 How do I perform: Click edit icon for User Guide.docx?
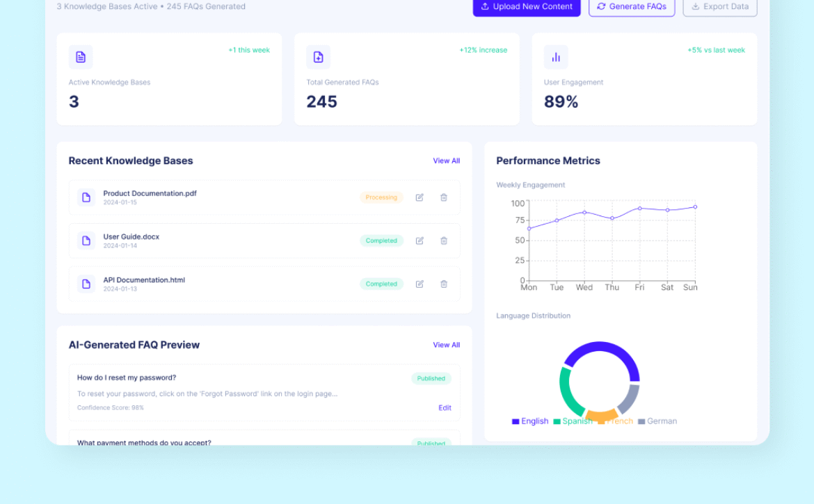(420, 241)
